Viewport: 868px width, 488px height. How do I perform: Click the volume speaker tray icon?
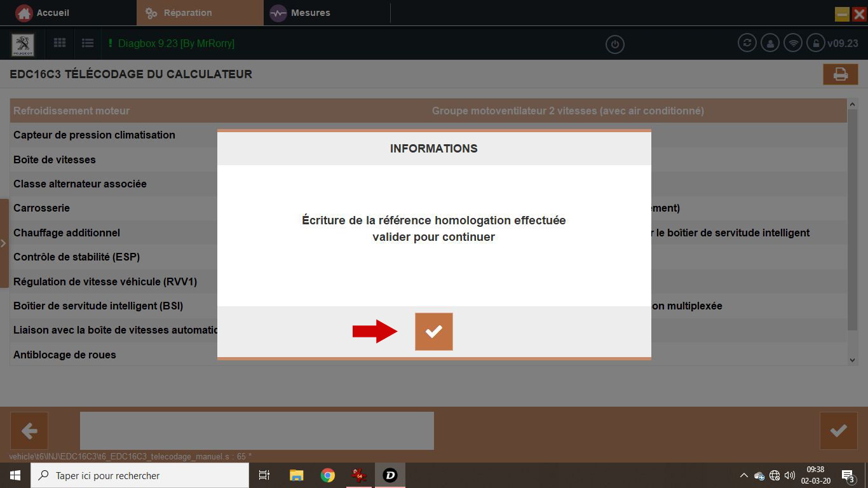[x=790, y=475]
